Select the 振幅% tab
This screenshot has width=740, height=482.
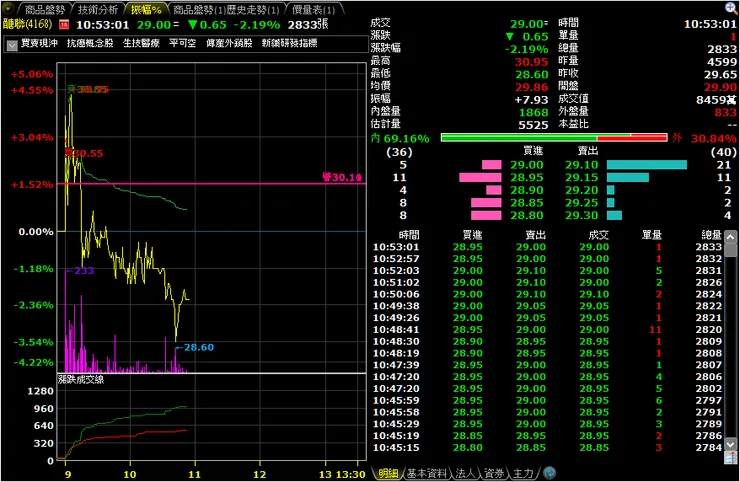(146, 9)
